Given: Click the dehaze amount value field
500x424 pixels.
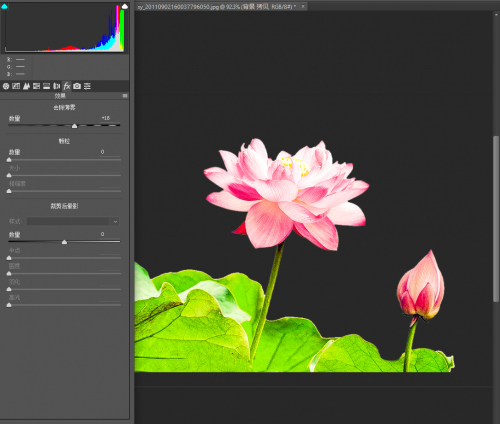Looking at the screenshot, I should point(109,118).
